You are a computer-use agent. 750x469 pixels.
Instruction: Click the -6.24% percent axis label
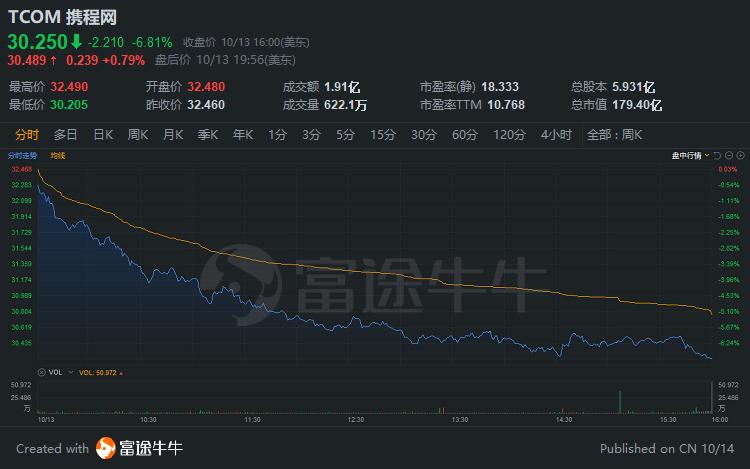click(729, 343)
